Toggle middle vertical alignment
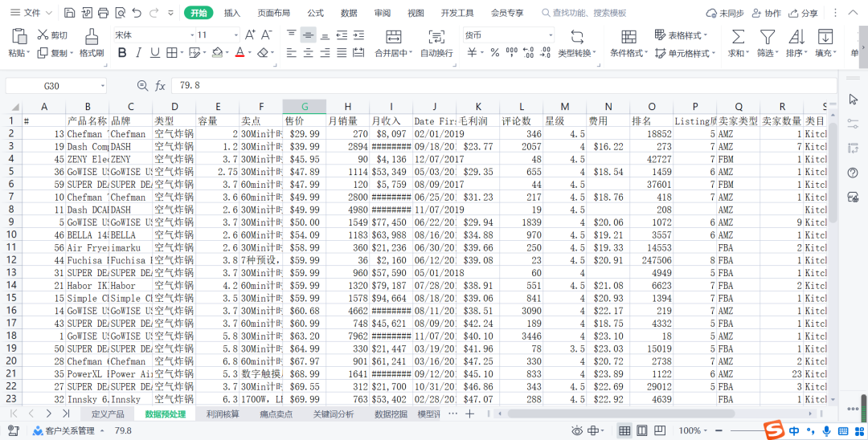 click(x=309, y=35)
